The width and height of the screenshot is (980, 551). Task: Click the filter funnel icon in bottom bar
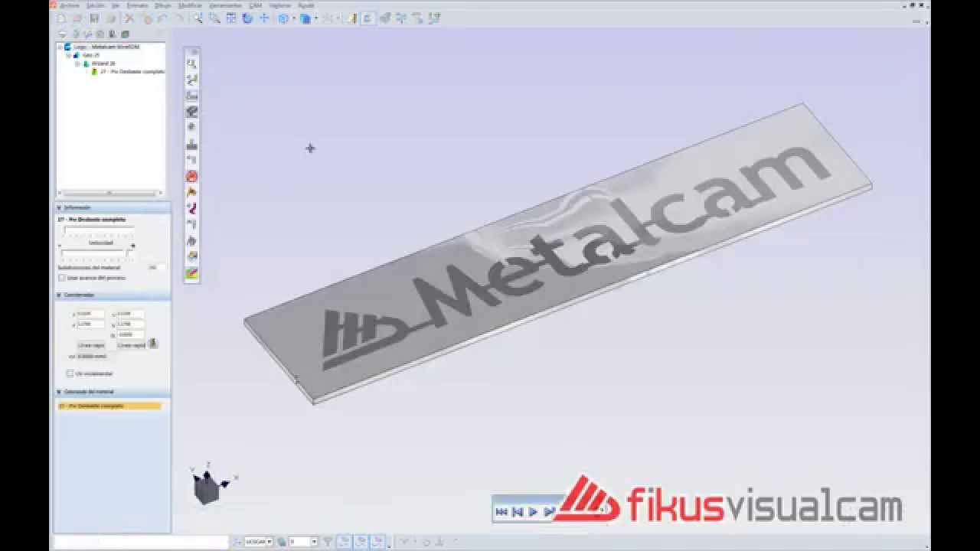[x=328, y=542]
